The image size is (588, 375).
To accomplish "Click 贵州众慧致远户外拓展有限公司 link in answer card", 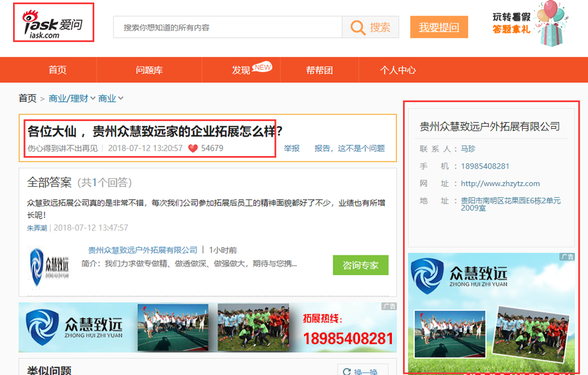I will 143,250.
